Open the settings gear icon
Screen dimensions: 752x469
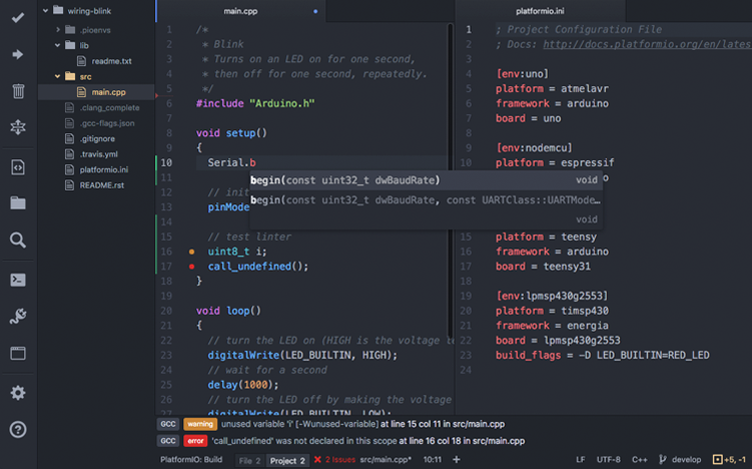pyautogui.click(x=17, y=392)
